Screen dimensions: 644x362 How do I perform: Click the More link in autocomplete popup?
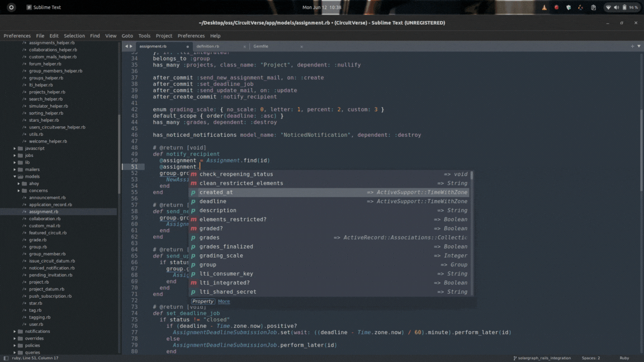pos(224,302)
